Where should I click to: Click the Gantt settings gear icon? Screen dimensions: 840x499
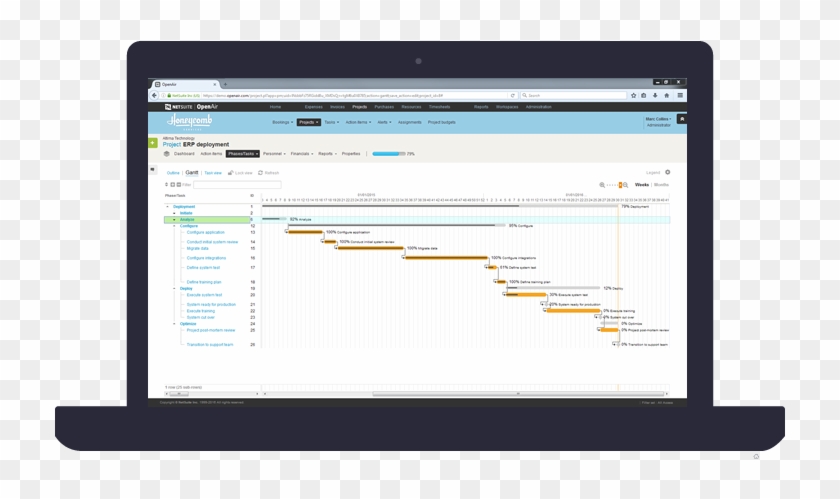coord(668,172)
